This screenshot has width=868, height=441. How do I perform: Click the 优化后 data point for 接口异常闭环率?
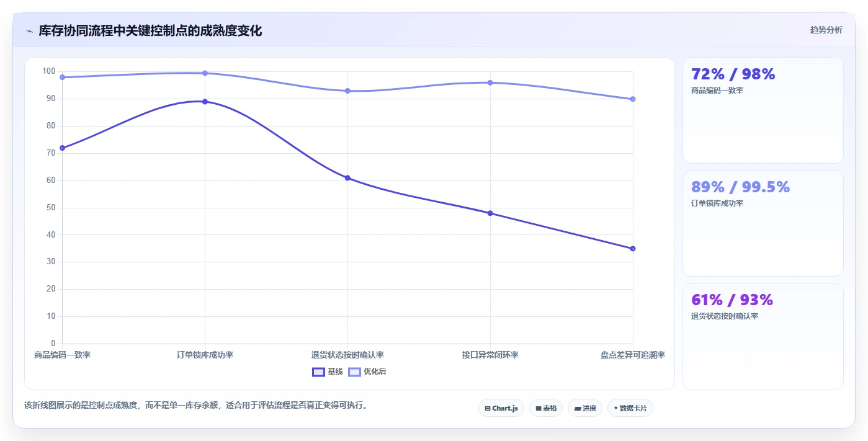point(490,82)
